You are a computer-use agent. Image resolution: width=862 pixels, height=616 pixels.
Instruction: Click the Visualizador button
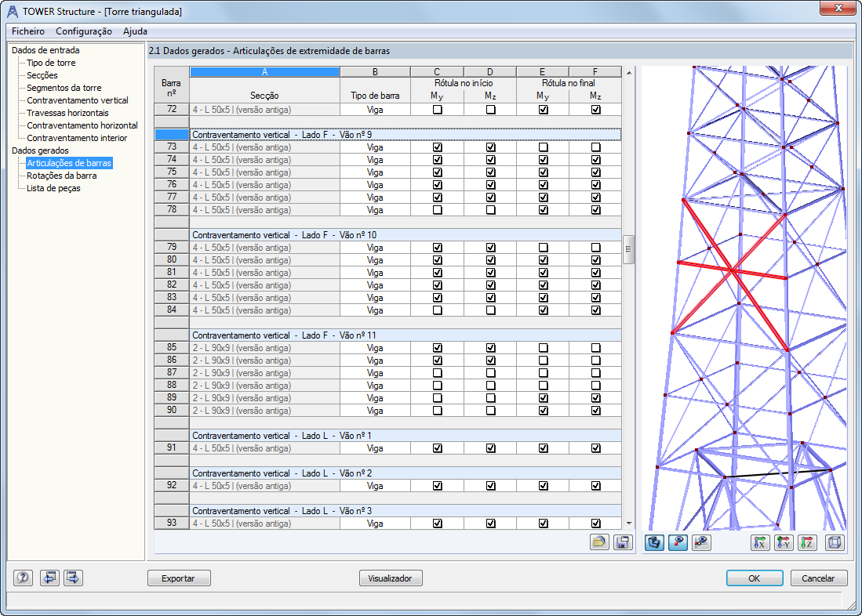coord(391,578)
